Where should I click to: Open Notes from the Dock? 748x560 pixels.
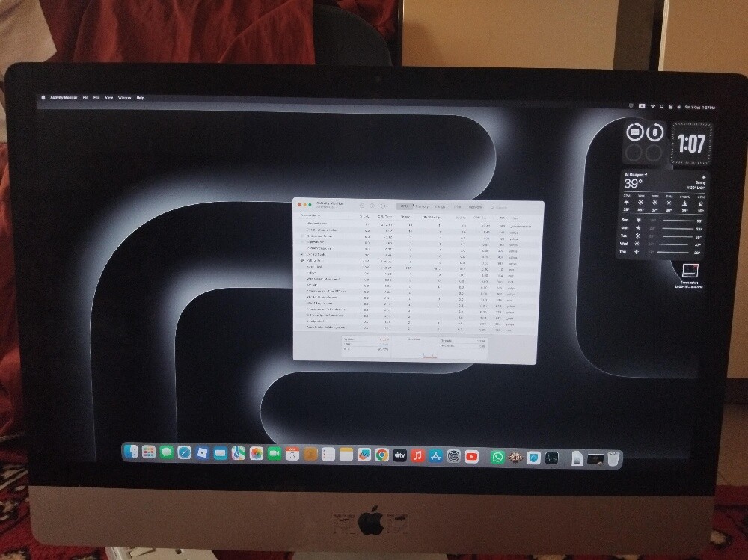[x=346, y=455]
